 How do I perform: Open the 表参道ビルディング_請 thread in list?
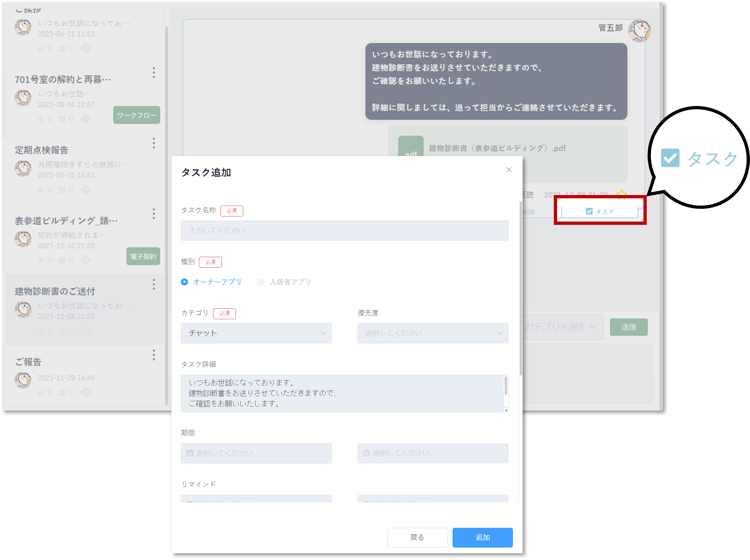click(x=66, y=221)
